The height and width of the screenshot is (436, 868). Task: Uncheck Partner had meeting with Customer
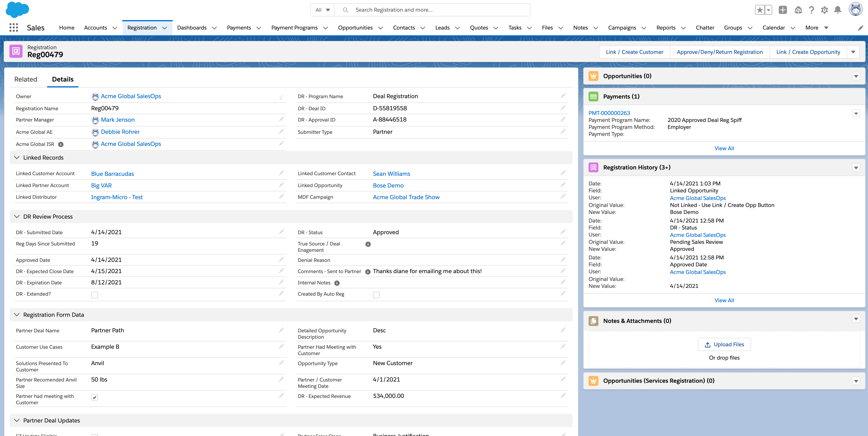tap(95, 397)
